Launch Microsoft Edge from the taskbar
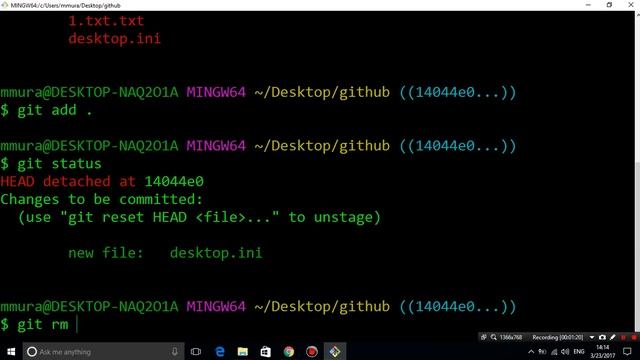This screenshot has width=640, height=360. (x=220, y=351)
